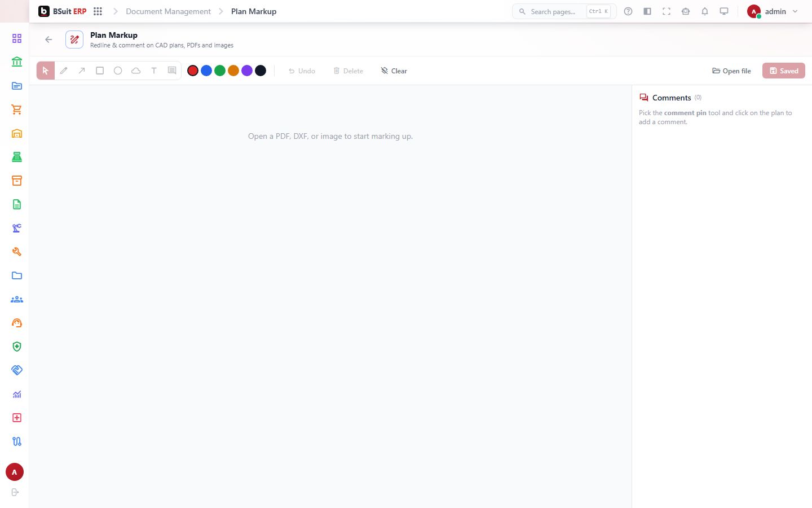This screenshot has height=508, width=812.
Task: Toggle the sidebar layout panel icon
Action: point(647,11)
